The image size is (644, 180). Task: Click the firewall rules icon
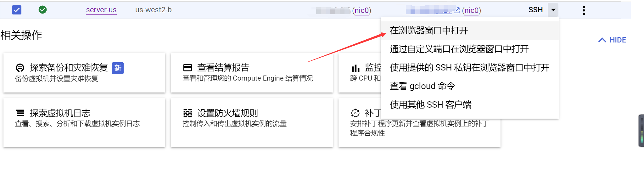point(188,113)
